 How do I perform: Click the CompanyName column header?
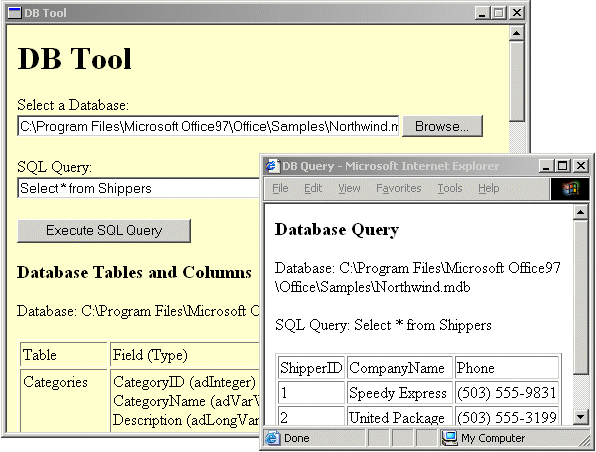(x=400, y=368)
